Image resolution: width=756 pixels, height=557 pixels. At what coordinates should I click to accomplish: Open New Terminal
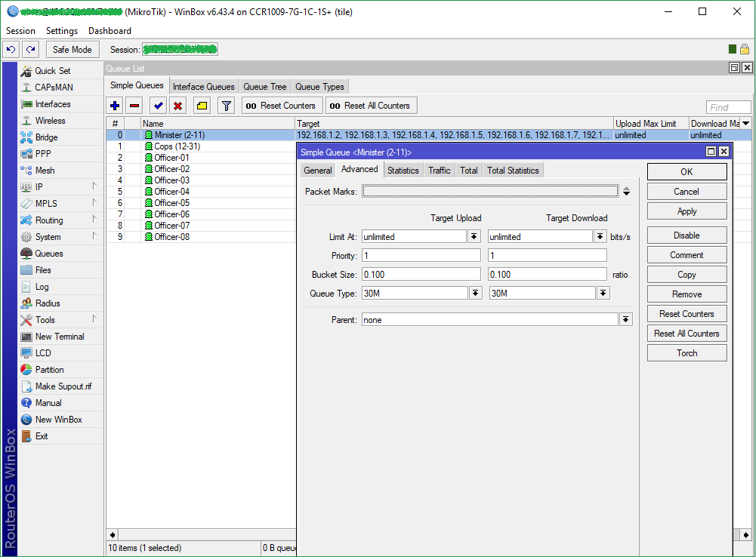[x=60, y=337]
